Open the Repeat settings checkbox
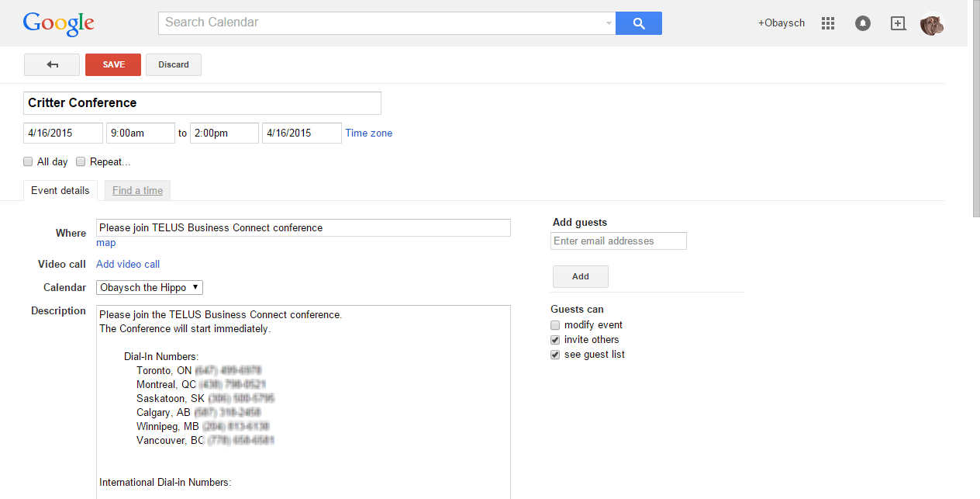 tap(81, 161)
